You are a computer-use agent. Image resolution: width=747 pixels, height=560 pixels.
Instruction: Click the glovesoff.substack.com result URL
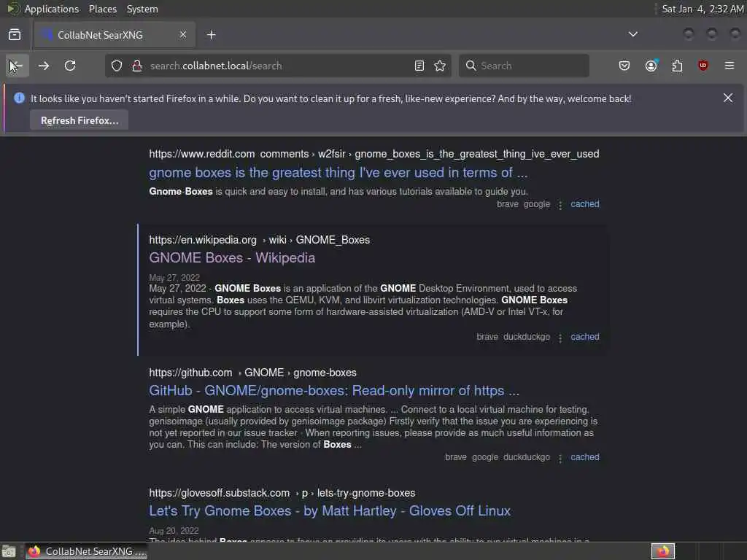pos(282,493)
